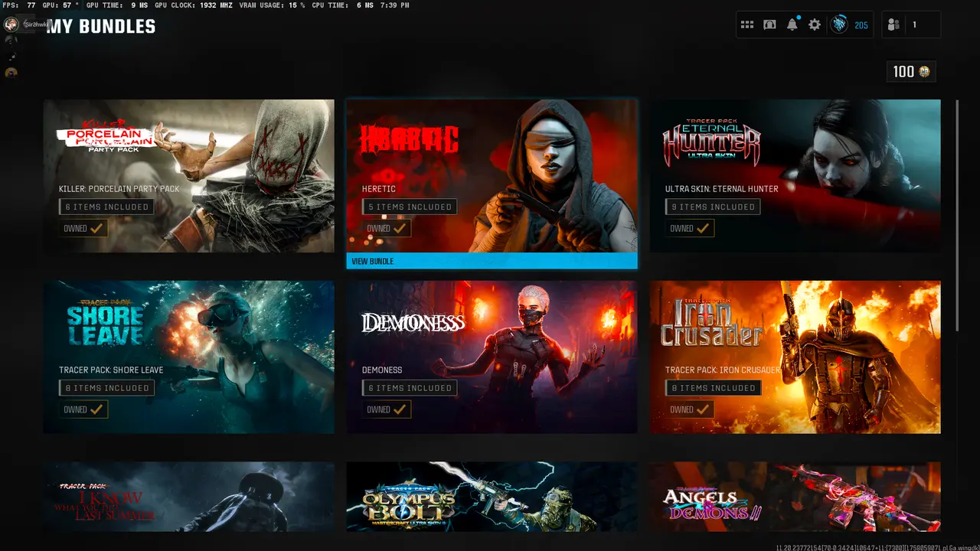
Task: Click "8 Items Included" on Iron Crusader
Action: click(x=713, y=388)
